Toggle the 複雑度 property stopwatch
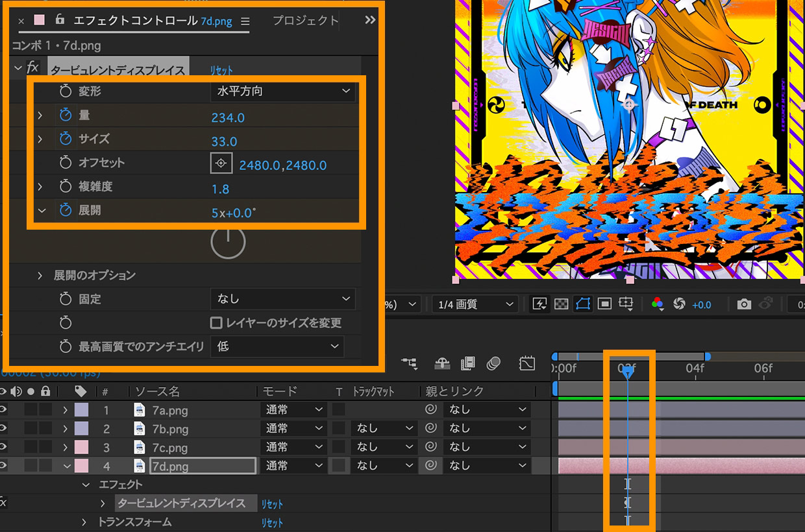 click(x=65, y=187)
